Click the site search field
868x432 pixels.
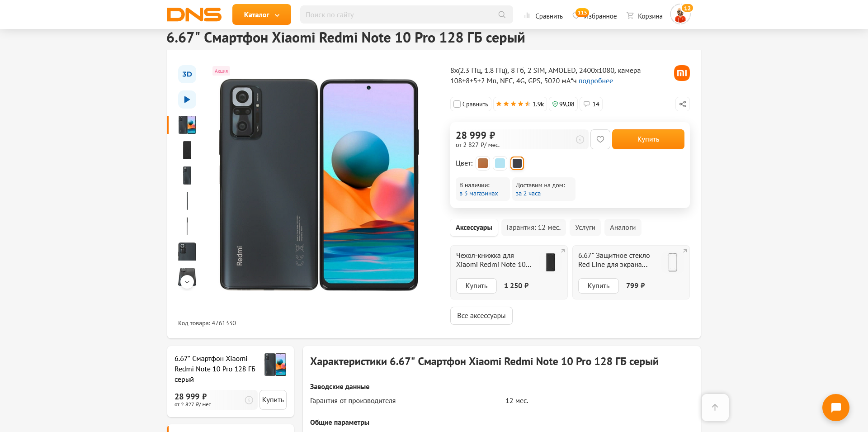coord(400,15)
